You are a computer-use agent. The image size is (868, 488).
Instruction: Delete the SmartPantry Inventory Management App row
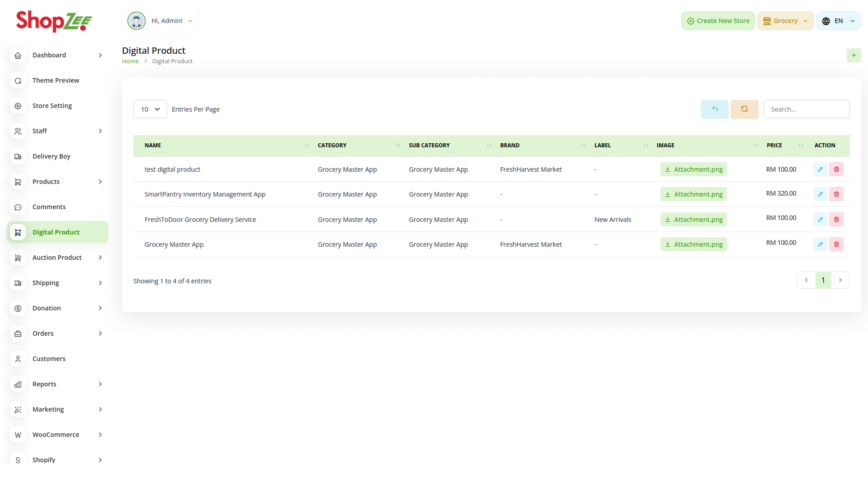pyautogui.click(x=836, y=194)
